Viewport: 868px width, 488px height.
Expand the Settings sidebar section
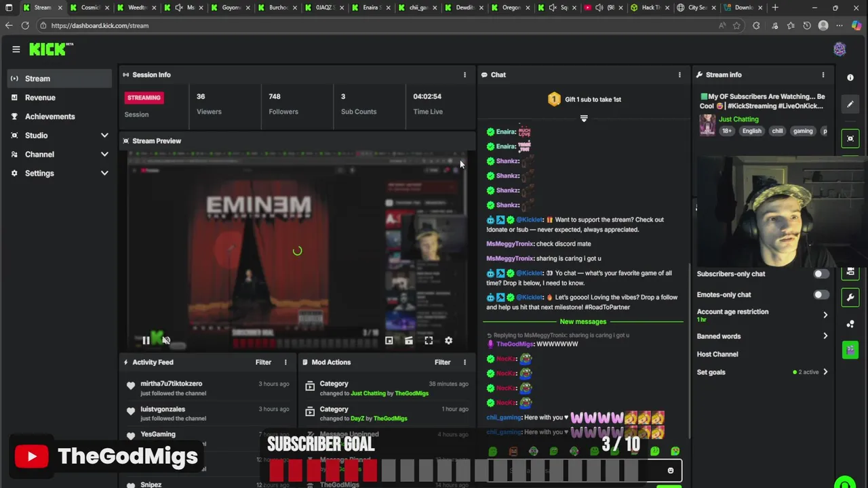60,174
